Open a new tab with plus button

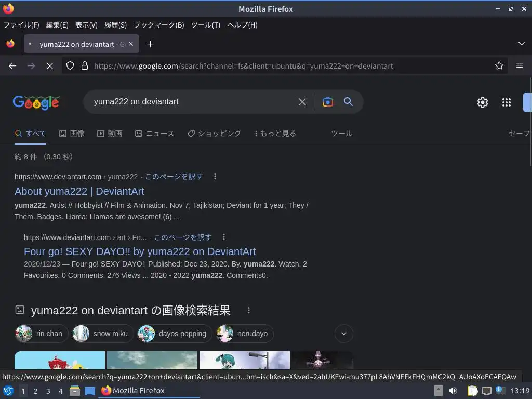[x=150, y=44]
